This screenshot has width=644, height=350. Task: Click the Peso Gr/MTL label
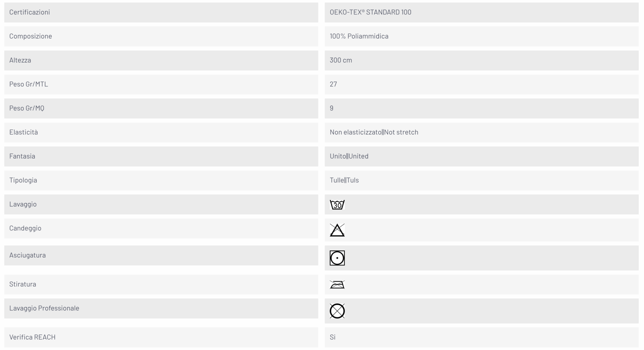pyautogui.click(x=28, y=84)
